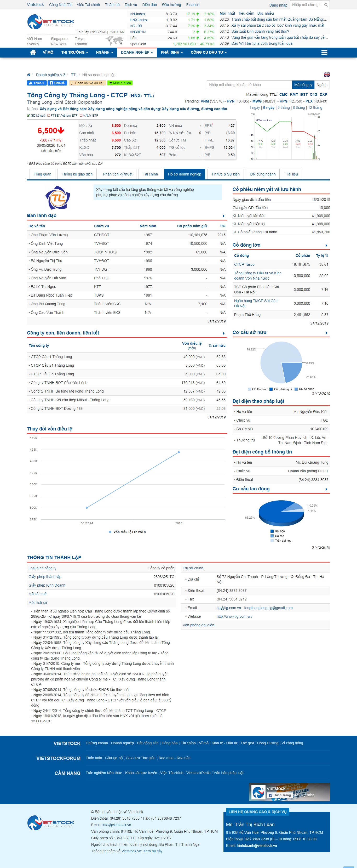Open the hamburger menu icon
Image resolution: width=357 pixels, height=868 pixels.
click(x=324, y=52)
